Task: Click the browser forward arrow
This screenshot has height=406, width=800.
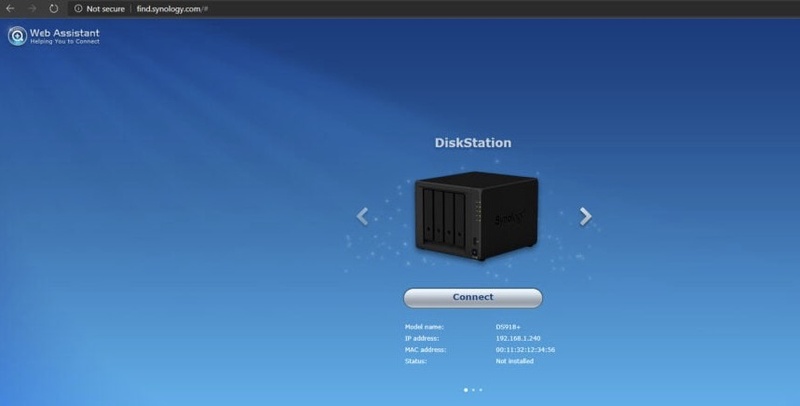Action: (32, 9)
